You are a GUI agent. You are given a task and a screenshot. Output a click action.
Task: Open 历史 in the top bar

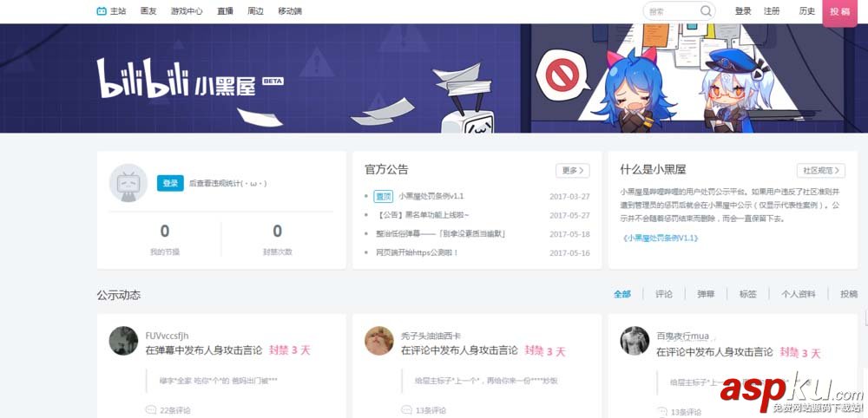pos(807,11)
